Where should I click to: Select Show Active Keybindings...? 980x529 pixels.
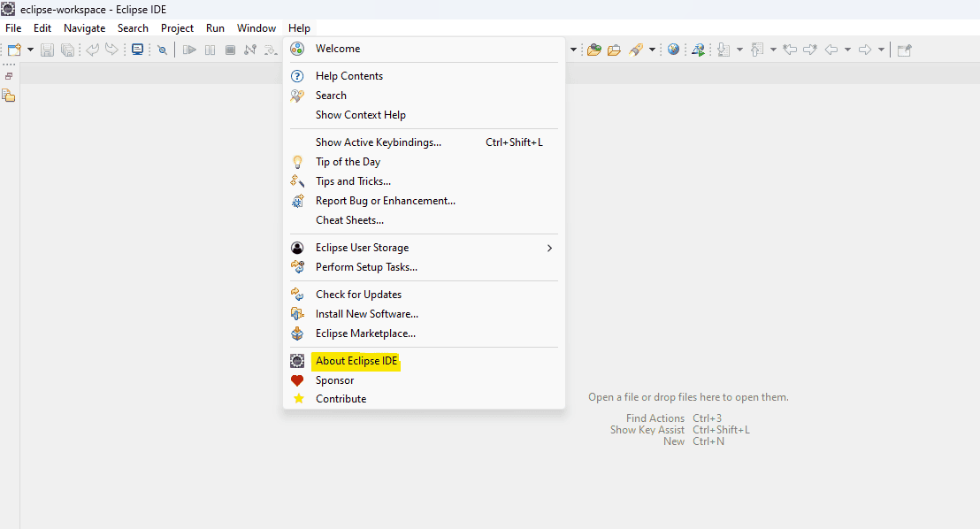click(x=424, y=142)
